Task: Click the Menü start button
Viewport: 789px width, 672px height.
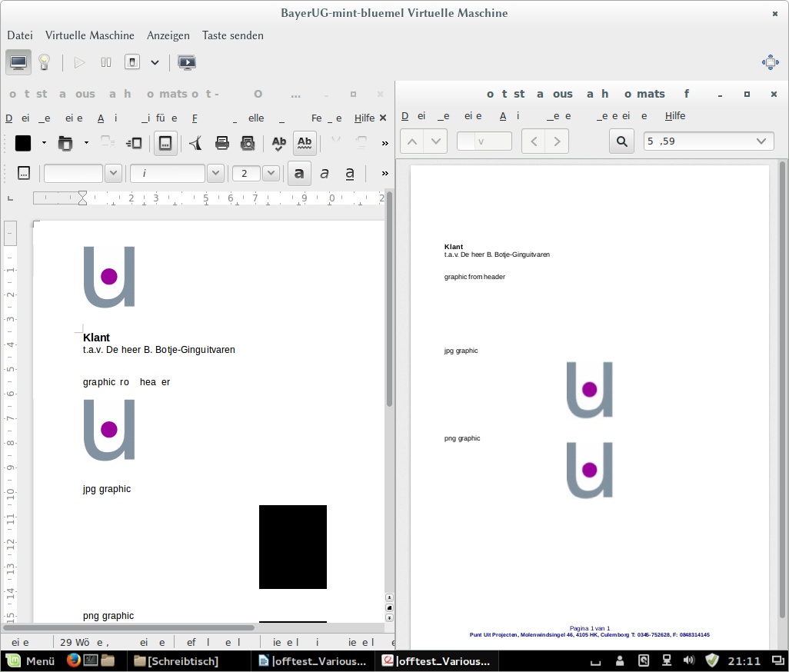Action: (x=31, y=660)
